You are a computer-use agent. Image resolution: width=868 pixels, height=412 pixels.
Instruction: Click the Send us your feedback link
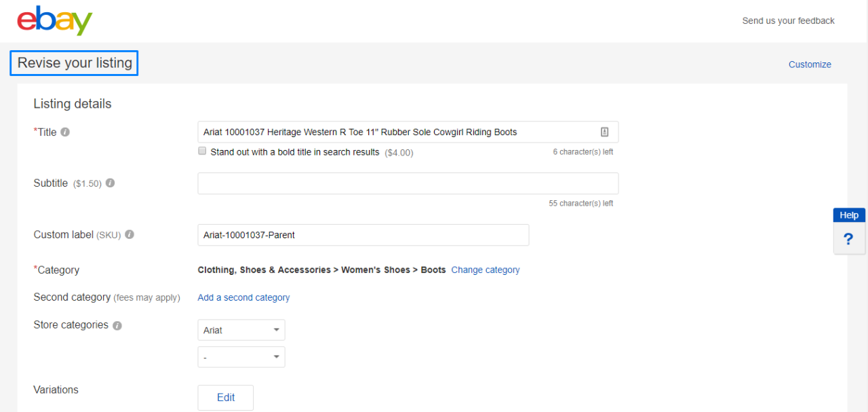[x=788, y=20]
